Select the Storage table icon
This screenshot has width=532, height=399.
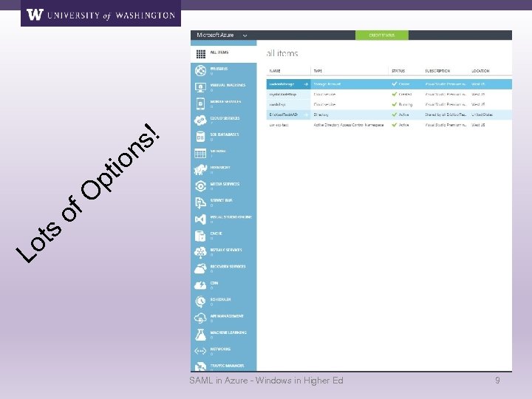coord(200,154)
